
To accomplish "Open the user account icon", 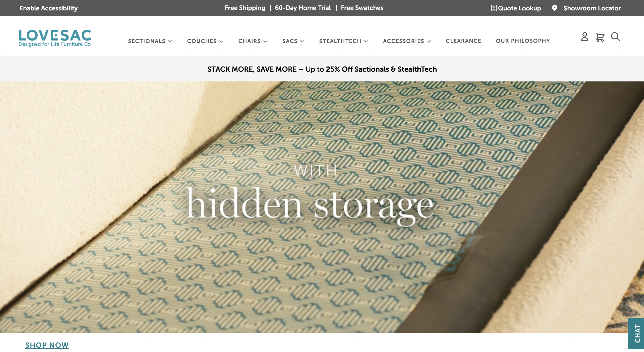I will (585, 37).
